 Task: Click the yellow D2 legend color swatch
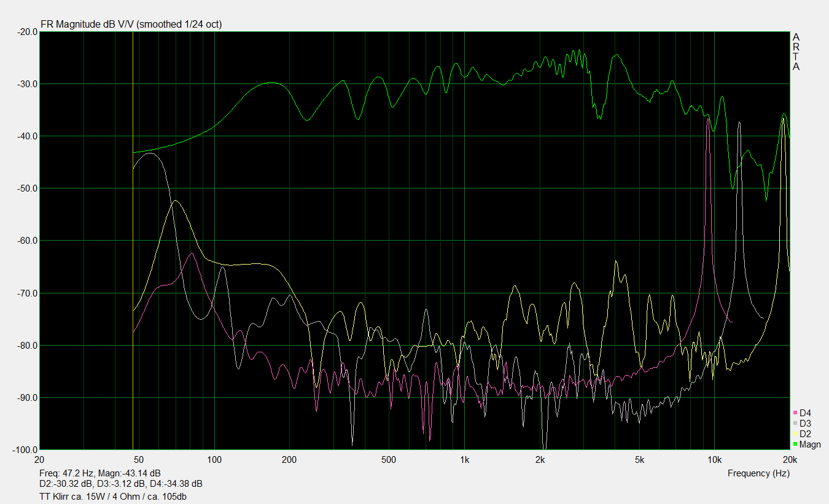click(795, 434)
